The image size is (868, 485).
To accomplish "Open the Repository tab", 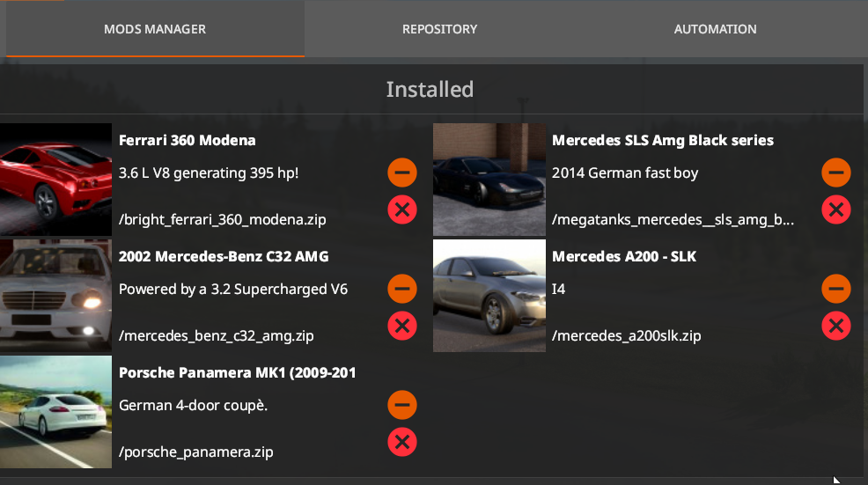I will pyautogui.click(x=439, y=29).
